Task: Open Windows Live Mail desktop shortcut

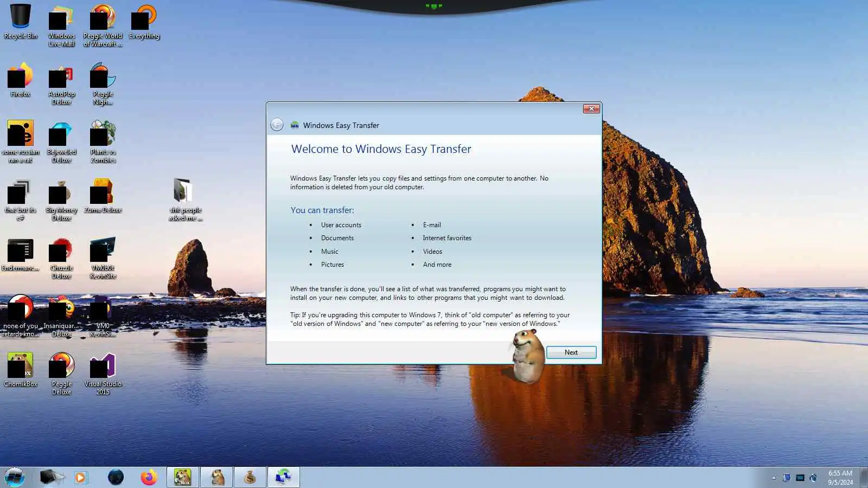Action: pos(61,25)
